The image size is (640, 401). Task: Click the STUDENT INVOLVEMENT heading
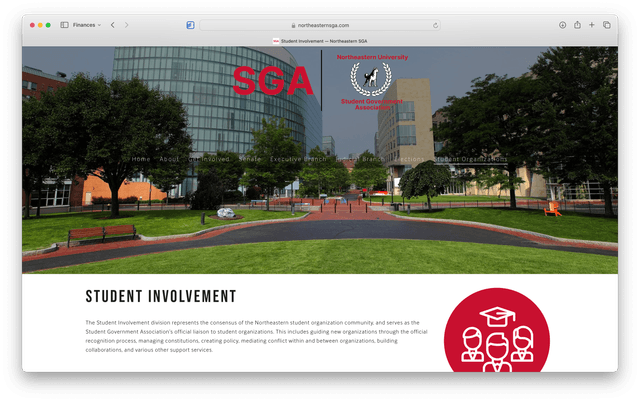click(161, 296)
